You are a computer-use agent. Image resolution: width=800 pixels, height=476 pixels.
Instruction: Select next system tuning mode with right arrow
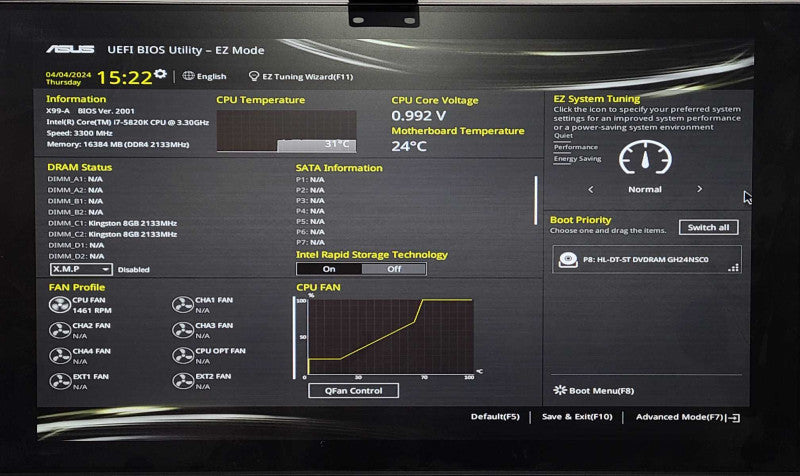click(x=699, y=189)
